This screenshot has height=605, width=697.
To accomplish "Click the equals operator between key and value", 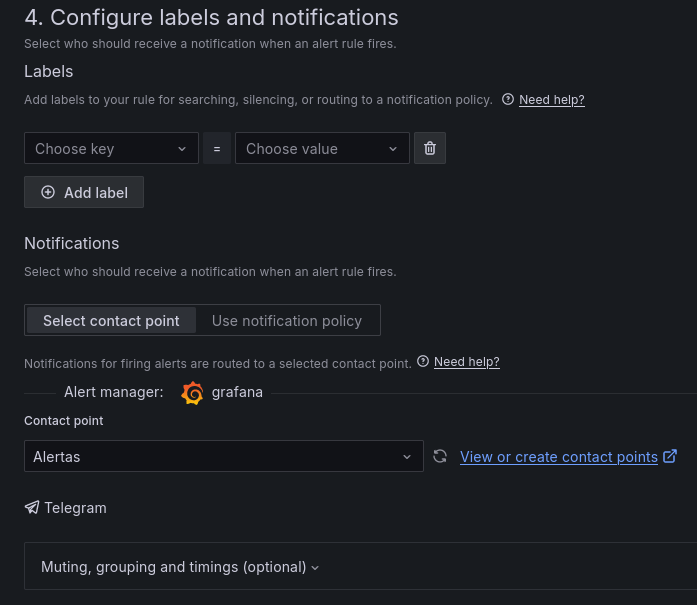I will pyautogui.click(x=217, y=148).
